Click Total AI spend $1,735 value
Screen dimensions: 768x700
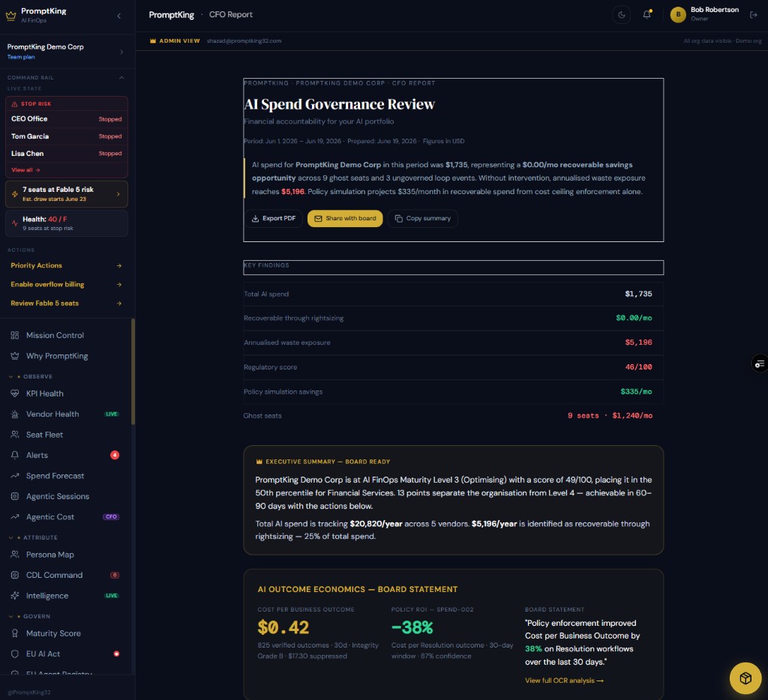pos(638,294)
